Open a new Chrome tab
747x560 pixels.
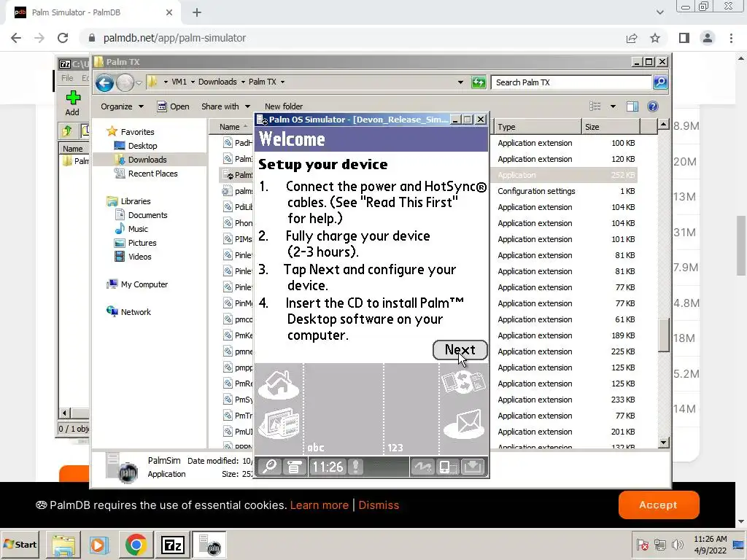[x=197, y=12]
